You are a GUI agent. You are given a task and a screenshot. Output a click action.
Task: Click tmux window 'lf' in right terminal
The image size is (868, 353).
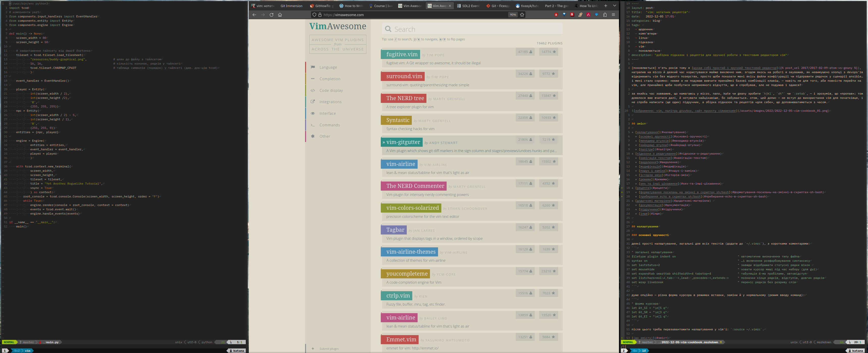644,351
